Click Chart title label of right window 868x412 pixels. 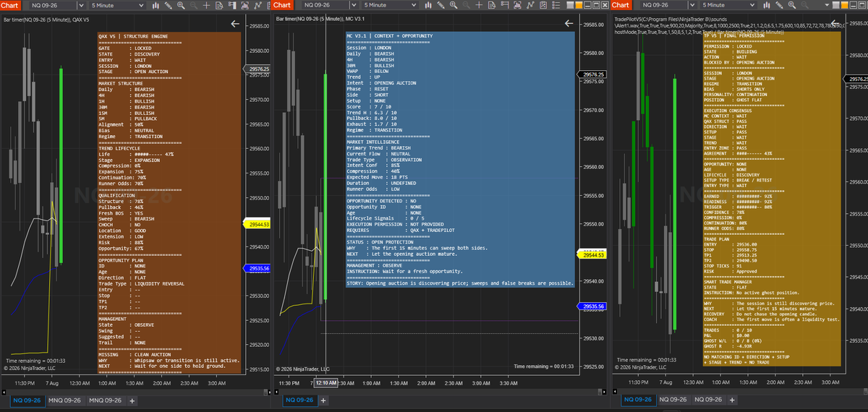point(621,5)
